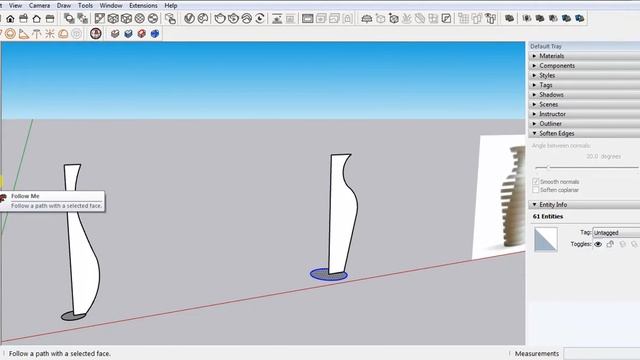
Task: Select the Protractor tool icon
Action: (24, 33)
